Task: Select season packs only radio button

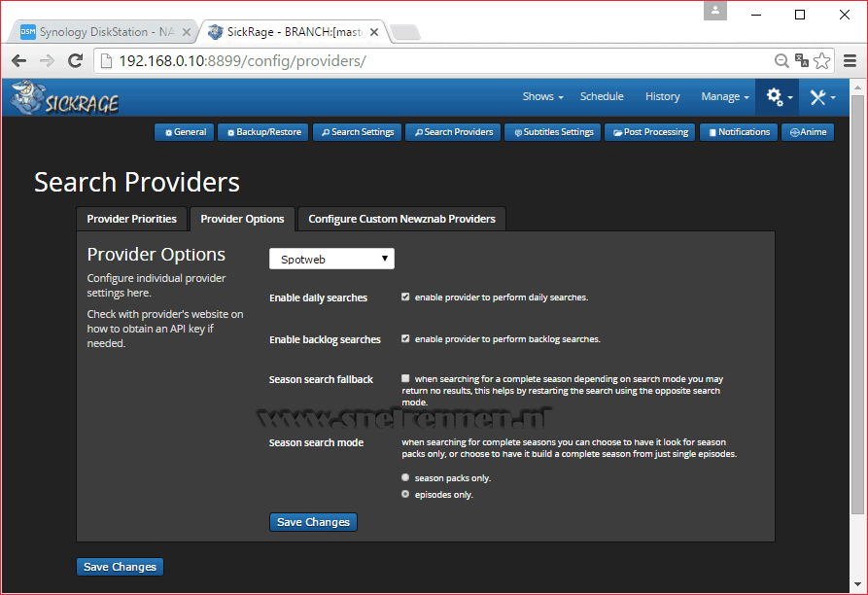Action: point(405,477)
